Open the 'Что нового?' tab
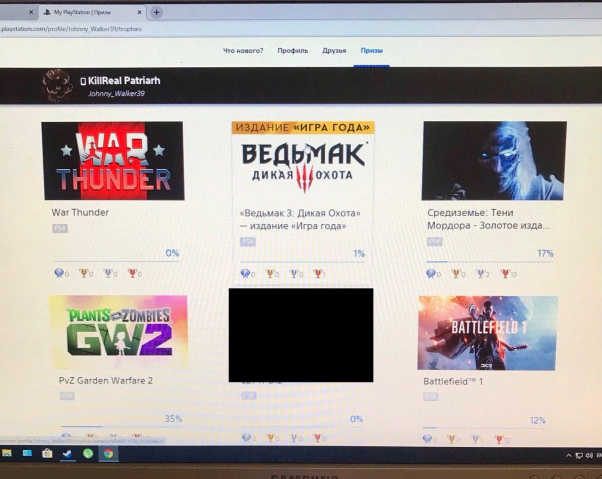 click(x=243, y=51)
